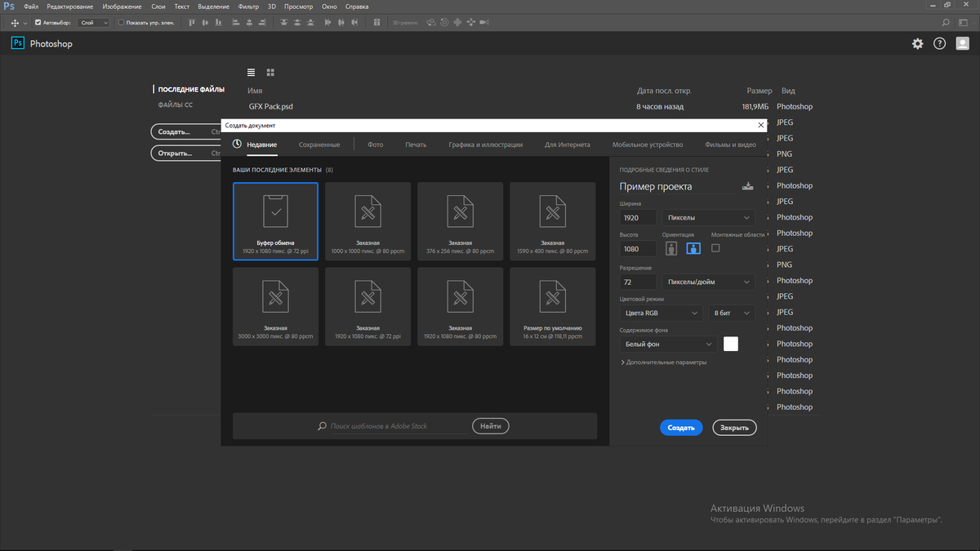Viewport: 980px width, 551px height.
Task: Open the 8 бит bit depth dropdown
Action: (732, 313)
